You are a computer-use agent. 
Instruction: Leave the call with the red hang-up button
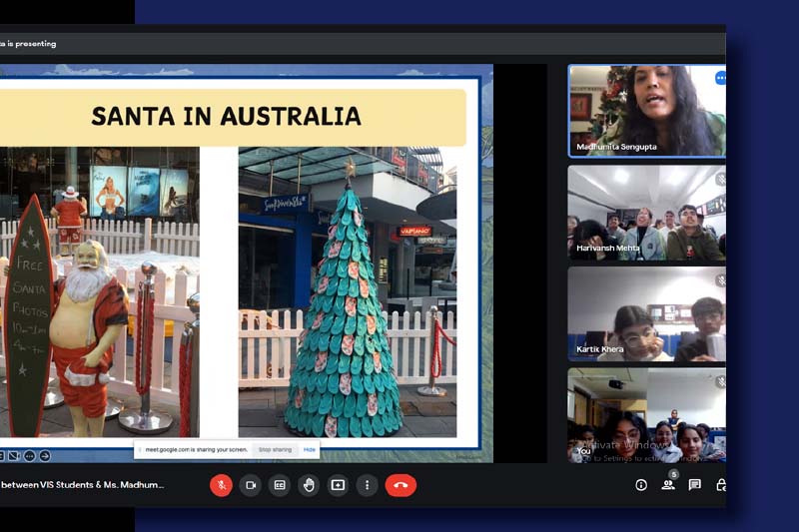[400, 485]
